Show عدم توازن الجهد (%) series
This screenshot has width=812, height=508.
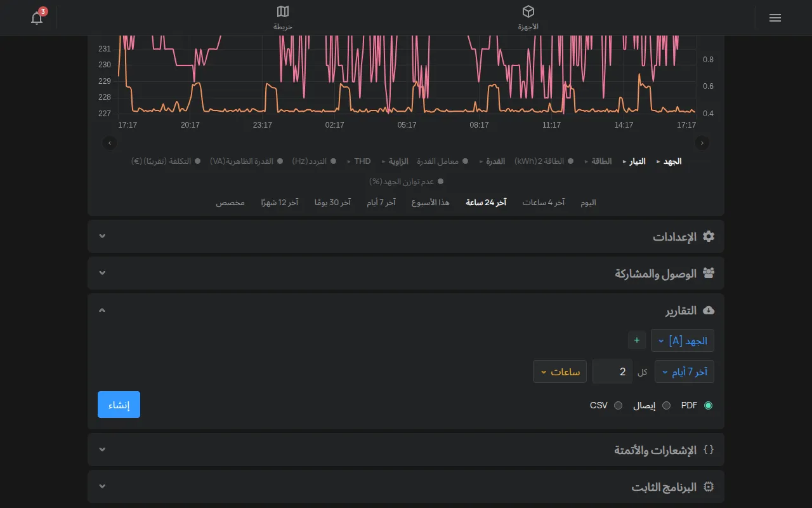pyautogui.click(x=407, y=182)
